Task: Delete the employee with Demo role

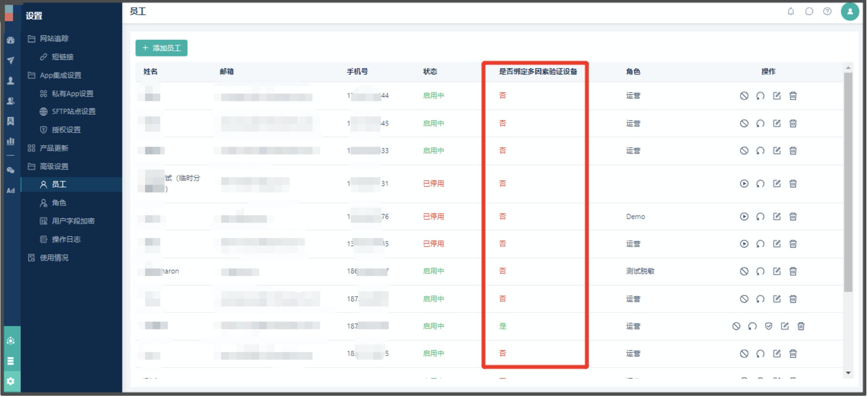Action: pos(793,217)
